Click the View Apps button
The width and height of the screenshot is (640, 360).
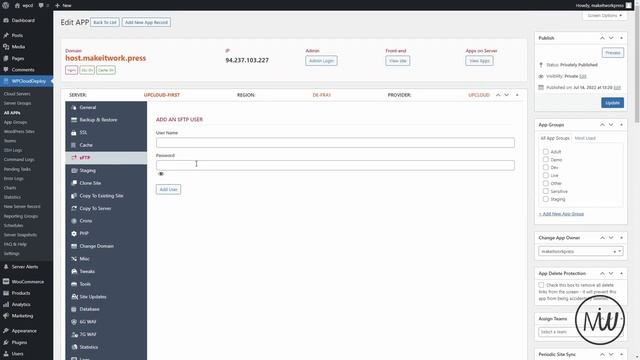pyautogui.click(x=479, y=61)
